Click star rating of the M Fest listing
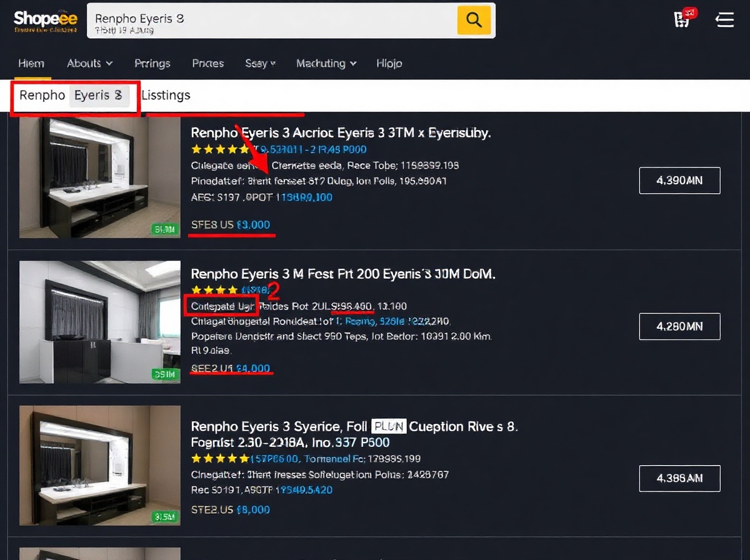750x560 pixels. 214,290
